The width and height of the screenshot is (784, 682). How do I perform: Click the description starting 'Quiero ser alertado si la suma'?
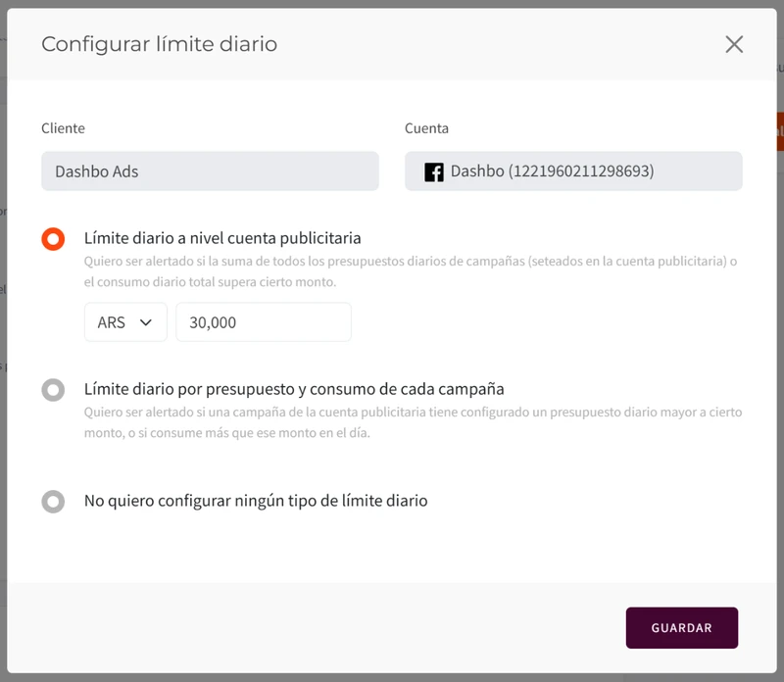tap(411, 271)
